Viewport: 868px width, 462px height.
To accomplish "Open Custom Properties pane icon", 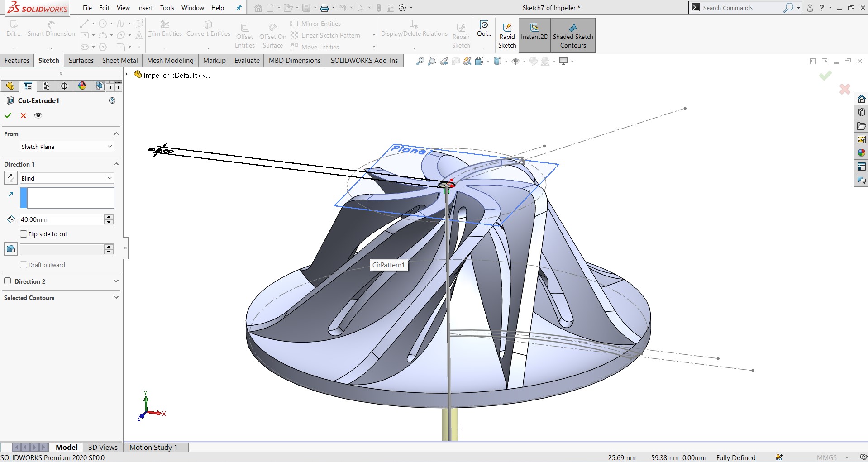I will tap(861, 167).
